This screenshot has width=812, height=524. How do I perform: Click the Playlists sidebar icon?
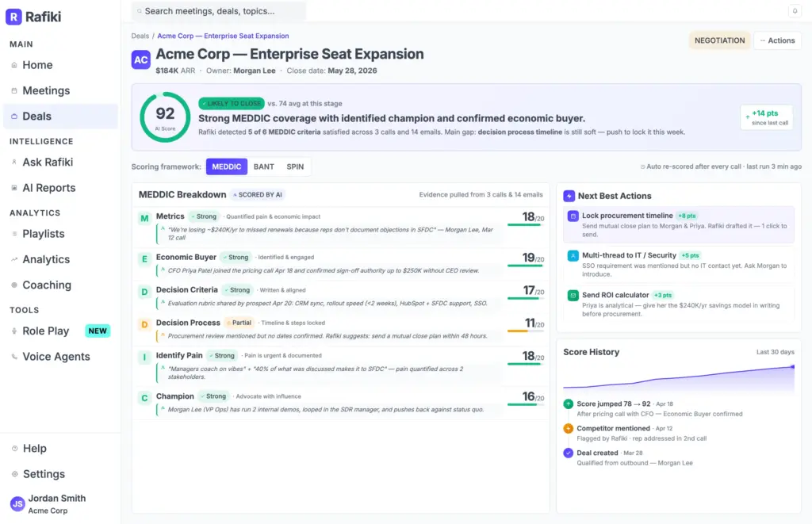click(x=14, y=234)
